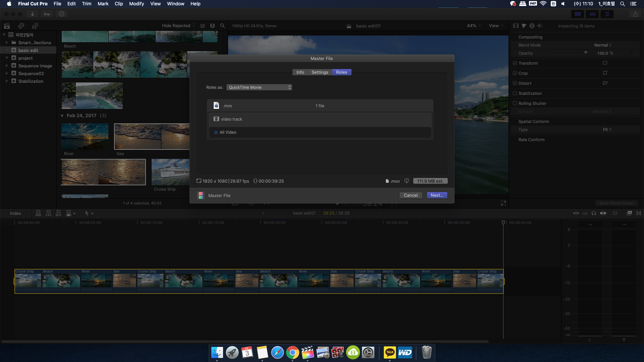Expand the Sequence image event
Viewport: 644px width, 362px height.
pyautogui.click(x=7, y=66)
